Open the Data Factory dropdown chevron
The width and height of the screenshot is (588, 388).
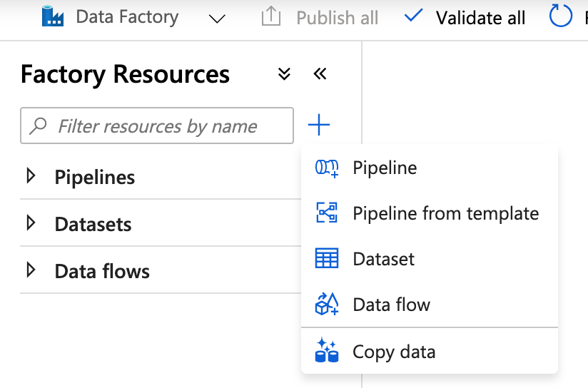pos(217,19)
